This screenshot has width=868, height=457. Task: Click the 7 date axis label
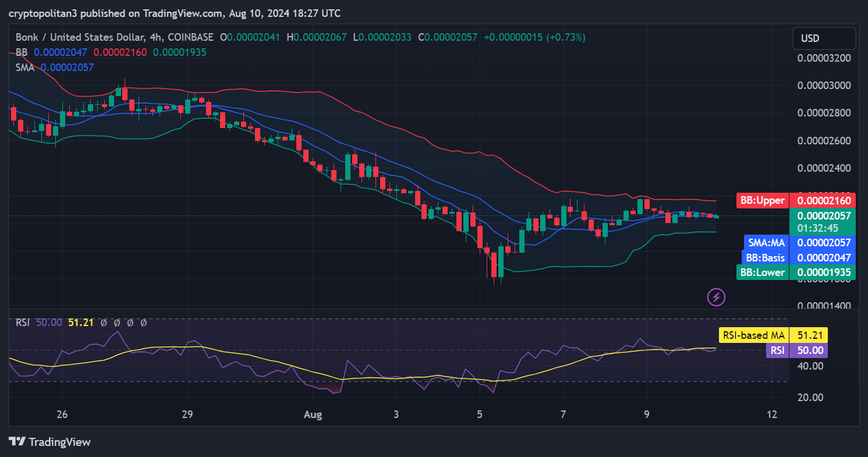[x=563, y=415]
